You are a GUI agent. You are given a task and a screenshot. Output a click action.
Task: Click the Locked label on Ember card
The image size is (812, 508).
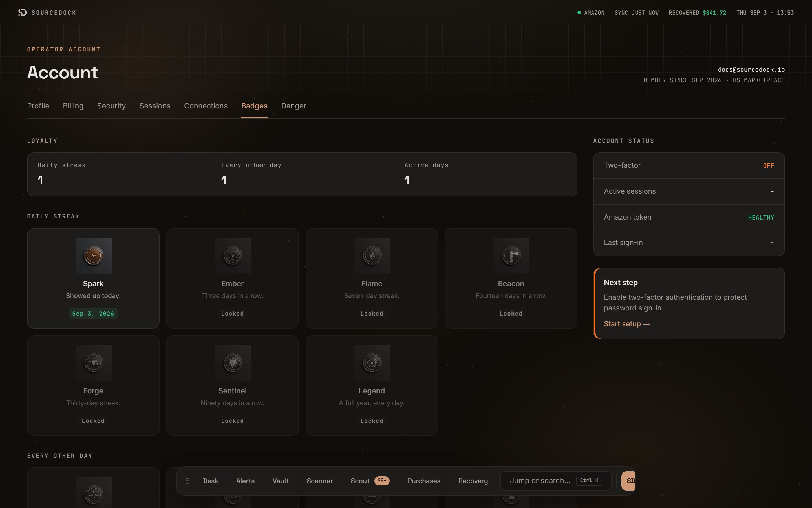point(233,314)
